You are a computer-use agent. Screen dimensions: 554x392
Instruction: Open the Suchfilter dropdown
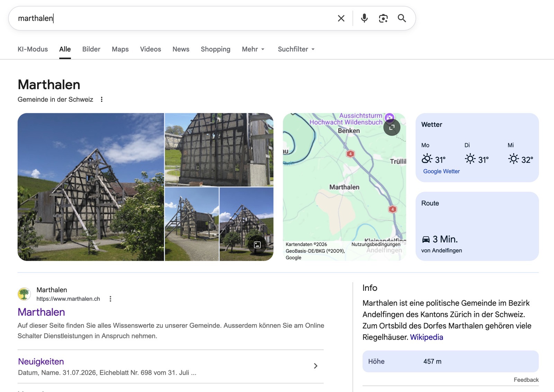pyautogui.click(x=296, y=49)
